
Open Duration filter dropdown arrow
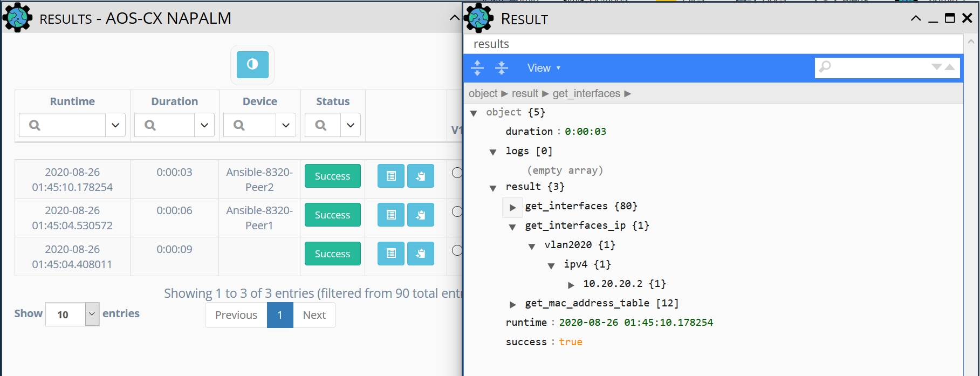click(204, 125)
